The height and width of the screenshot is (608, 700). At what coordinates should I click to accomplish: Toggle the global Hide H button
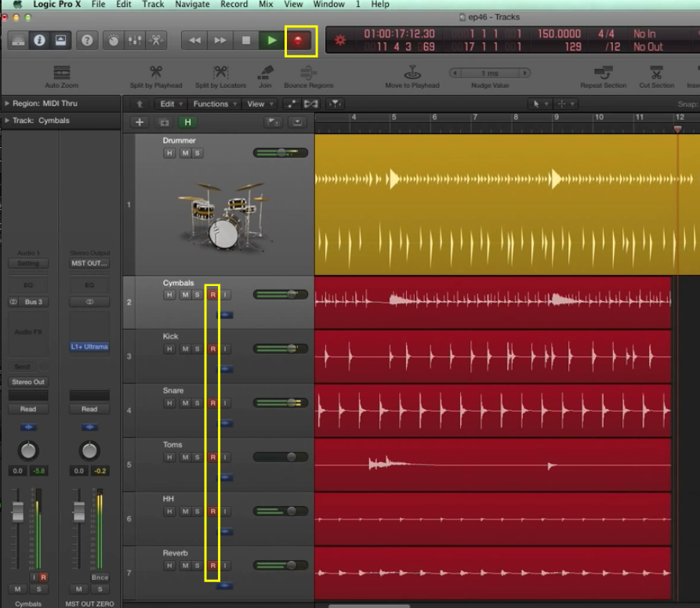(187, 122)
